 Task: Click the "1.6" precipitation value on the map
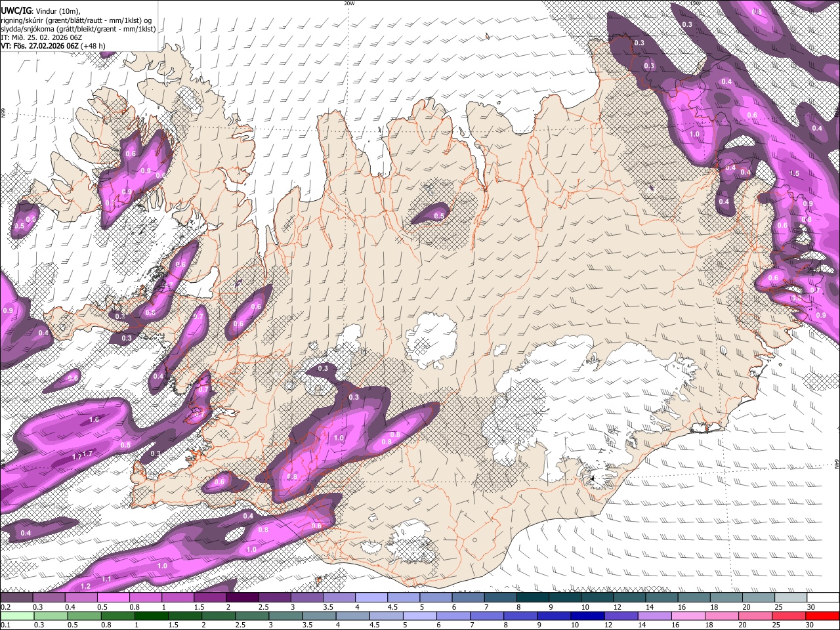click(94, 419)
